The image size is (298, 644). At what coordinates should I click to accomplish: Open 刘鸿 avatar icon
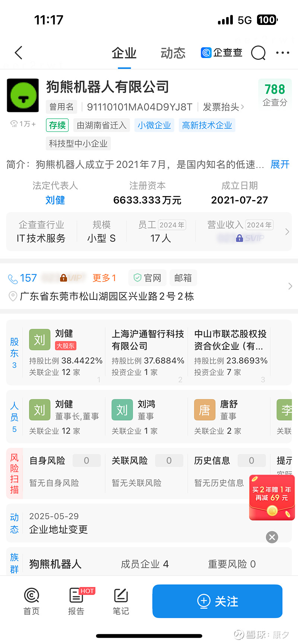122,410
